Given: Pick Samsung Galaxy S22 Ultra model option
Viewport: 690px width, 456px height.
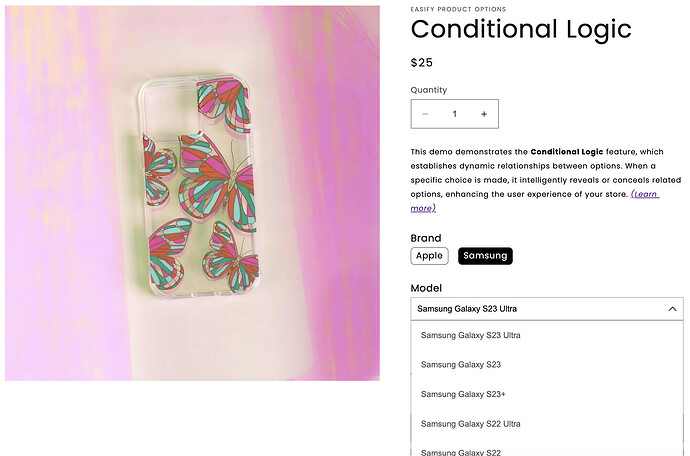Looking at the screenshot, I should coord(471,424).
